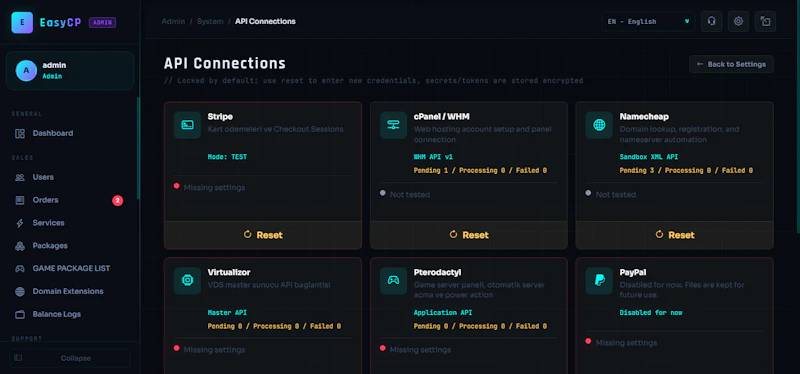Open the support headset icon
Viewport: 800px width, 374px height.
pyautogui.click(x=711, y=21)
